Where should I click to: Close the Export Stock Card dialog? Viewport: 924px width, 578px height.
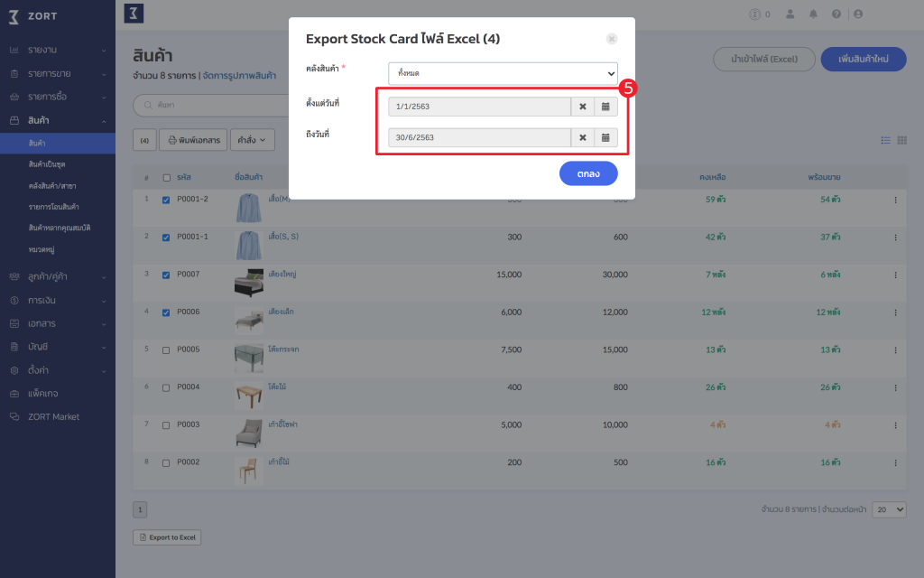point(612,39)
